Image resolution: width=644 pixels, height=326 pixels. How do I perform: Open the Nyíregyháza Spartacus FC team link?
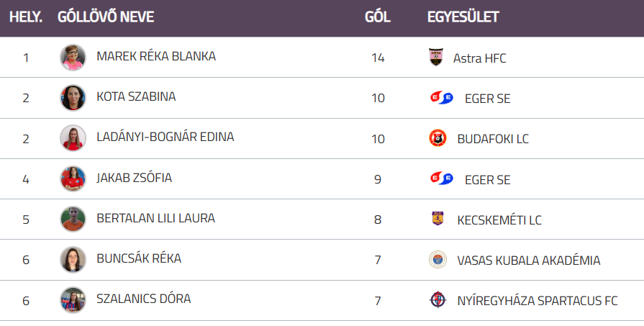tap(537, 301)
